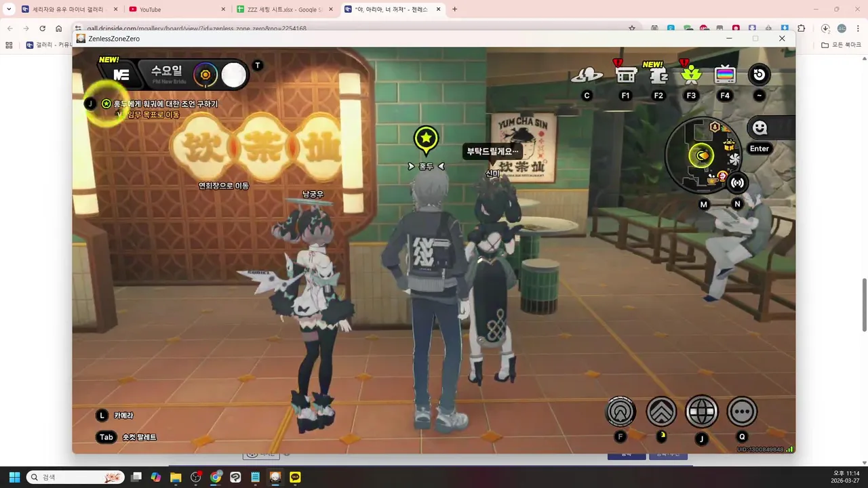Click speech bubble 부탁드릴게요…
The image size is (868, 488).
[492, 152]
